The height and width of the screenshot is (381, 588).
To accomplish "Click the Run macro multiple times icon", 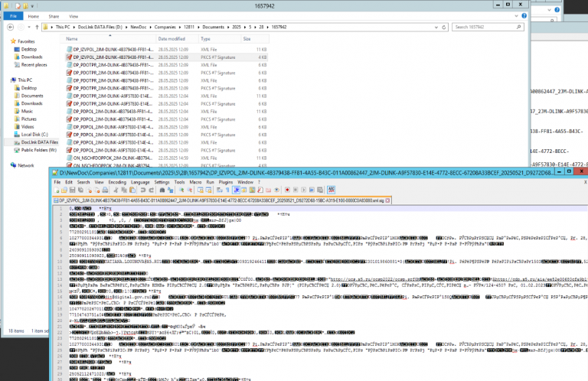I will pyautogui.click(x=312, y=190).
